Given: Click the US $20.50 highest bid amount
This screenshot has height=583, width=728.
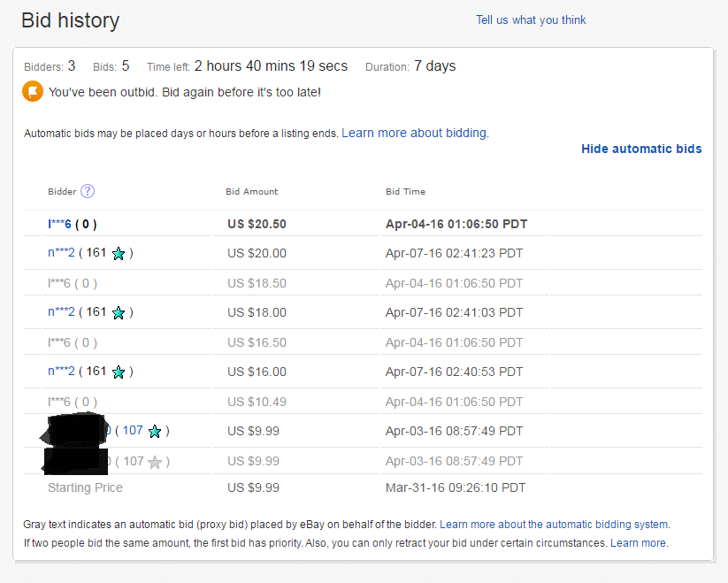Looking at the screenshot, I should [x=257, y=224].
